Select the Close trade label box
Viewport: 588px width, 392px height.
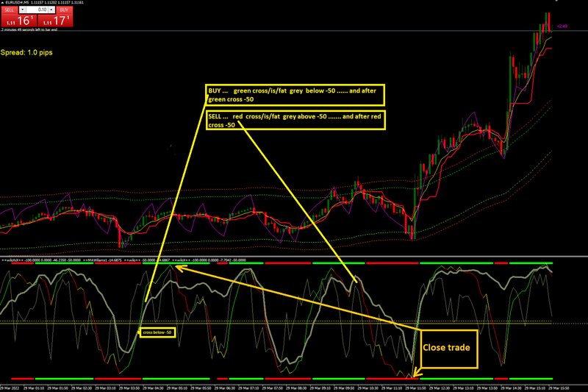tap(449, 349)
